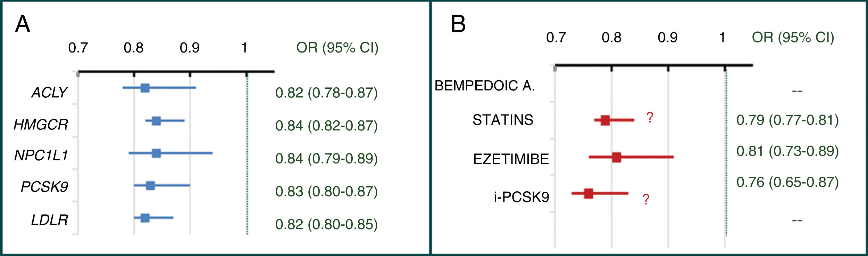Click the odds ratio text 0.76 (0.65-0.87)
868x256 pixels.
point(787,182)
